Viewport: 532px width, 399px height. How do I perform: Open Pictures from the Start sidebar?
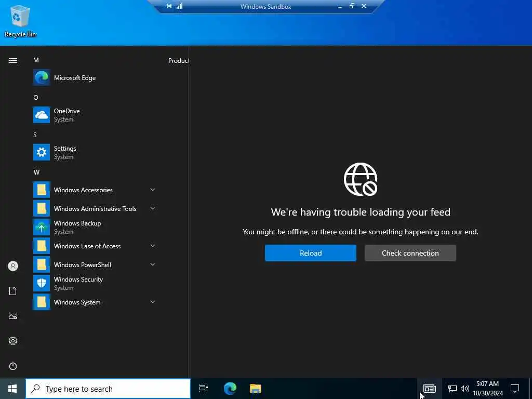pyautogui.click(x=13, y=316)
